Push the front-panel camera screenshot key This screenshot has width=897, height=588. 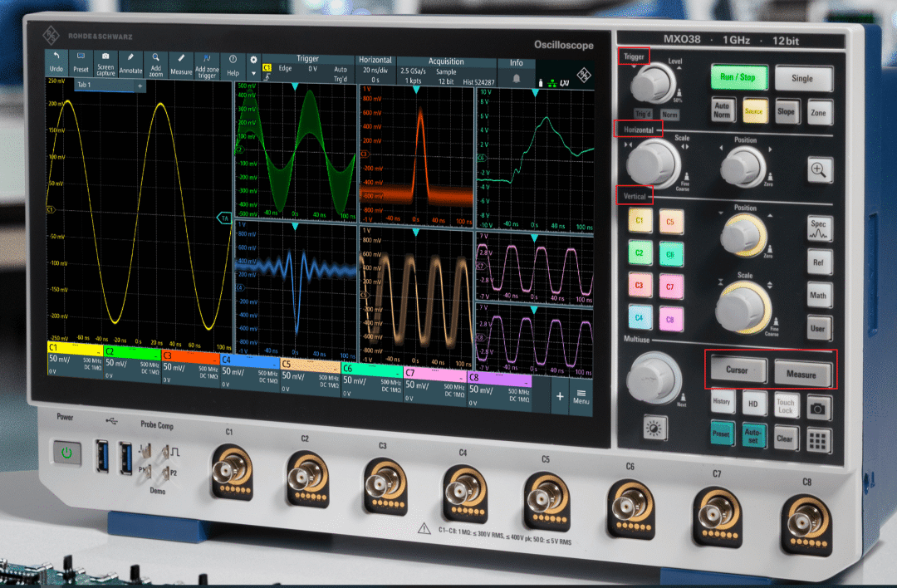[x=818, y=409]
